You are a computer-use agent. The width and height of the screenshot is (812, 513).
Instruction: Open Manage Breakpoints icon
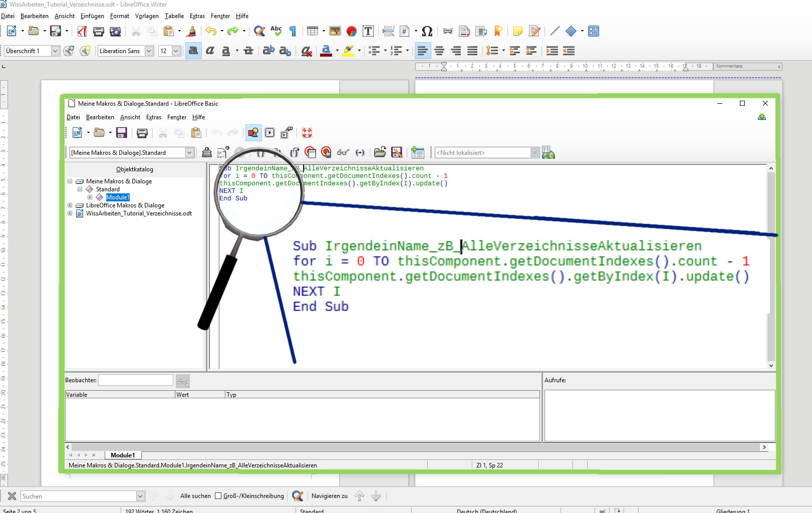[x=326, y=152]
